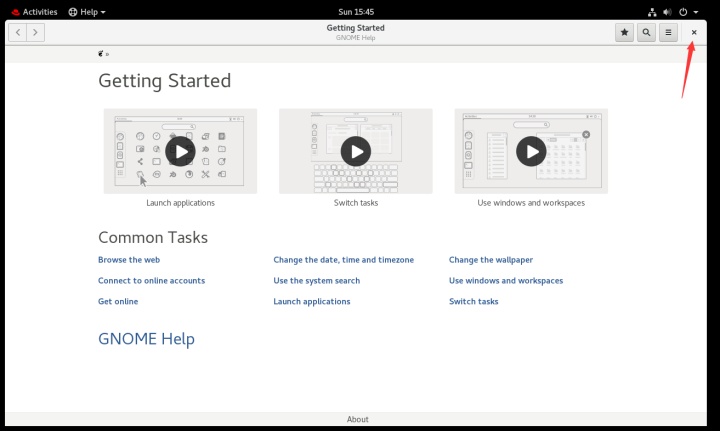
Task: Open Use windows and workspaces link in Common Tasks
Action: click(x=506, y=280)
